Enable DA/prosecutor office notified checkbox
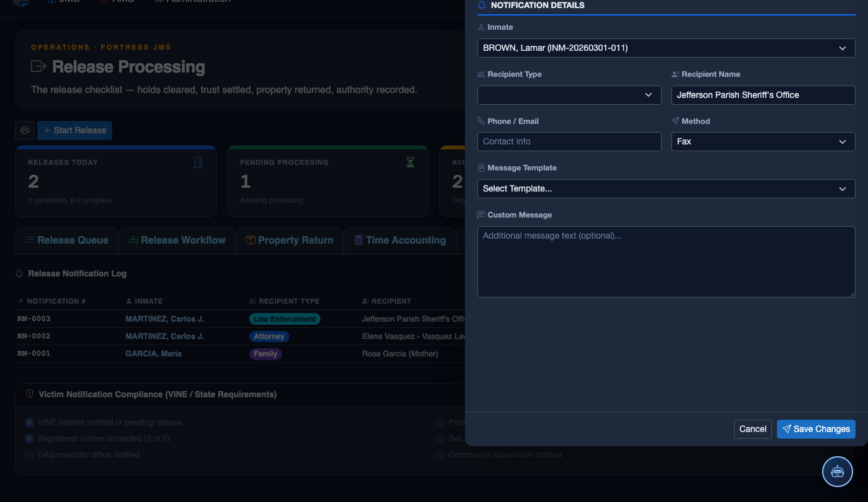Screen dimensions: 868x502 click(30, 455)
